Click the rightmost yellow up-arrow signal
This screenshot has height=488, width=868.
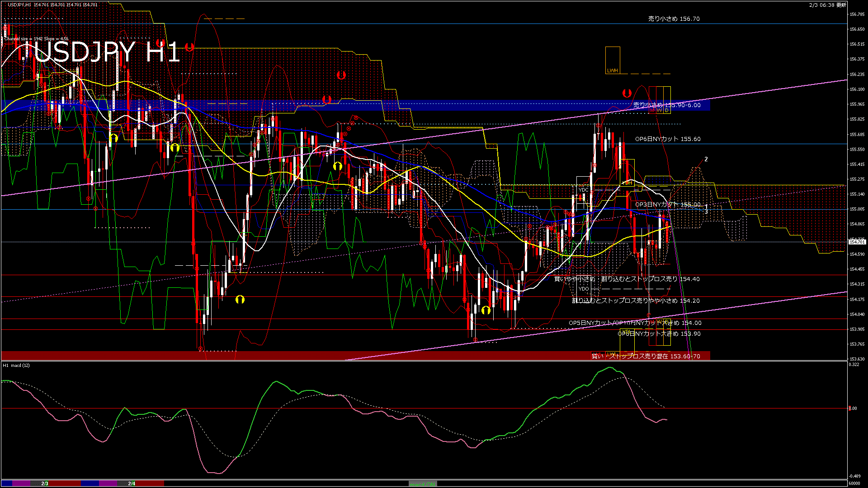[486, 310]
